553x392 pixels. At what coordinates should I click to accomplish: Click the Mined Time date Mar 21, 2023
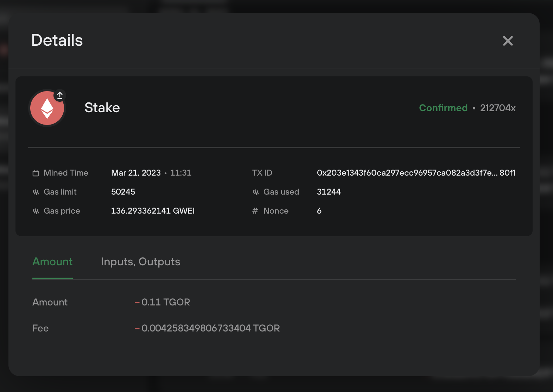point(136,173)
